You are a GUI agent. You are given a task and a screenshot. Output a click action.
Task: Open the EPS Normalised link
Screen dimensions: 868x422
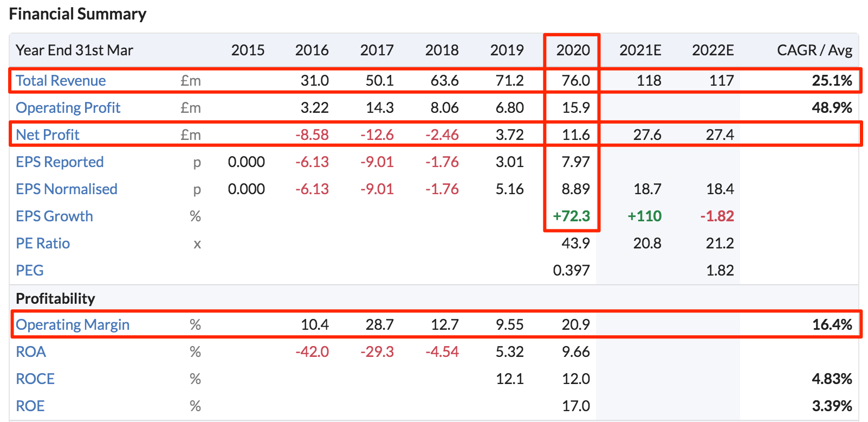tap(67, 189)
